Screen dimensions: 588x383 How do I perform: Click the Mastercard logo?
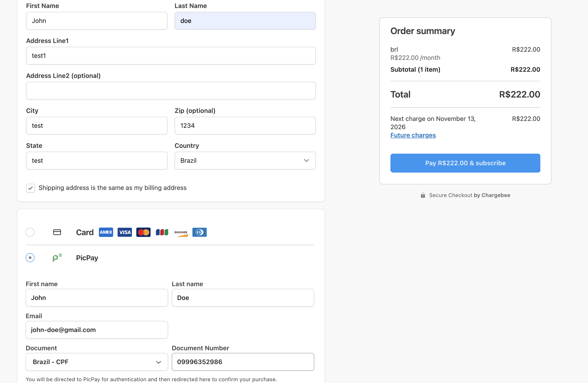[143, 232]
